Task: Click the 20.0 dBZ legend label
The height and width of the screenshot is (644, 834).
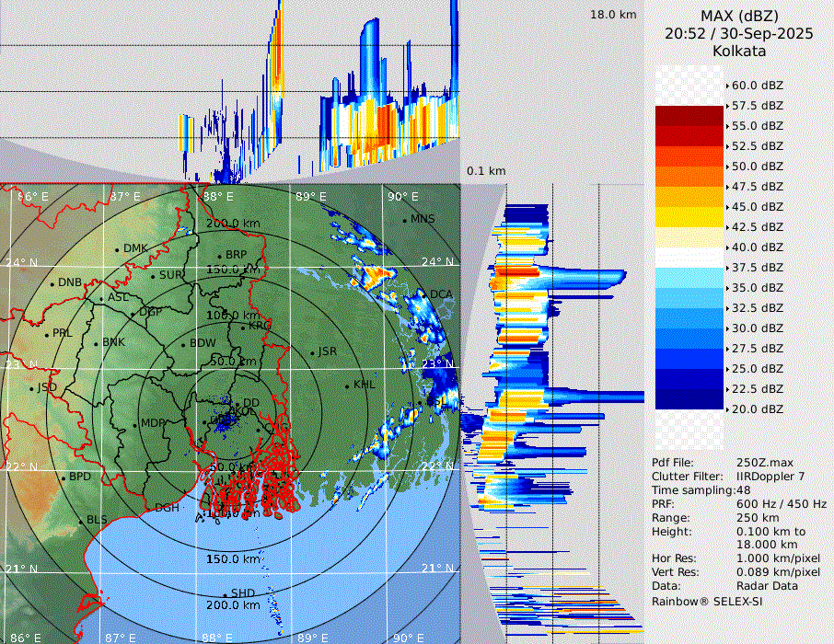Action: (x=757, y=408)
